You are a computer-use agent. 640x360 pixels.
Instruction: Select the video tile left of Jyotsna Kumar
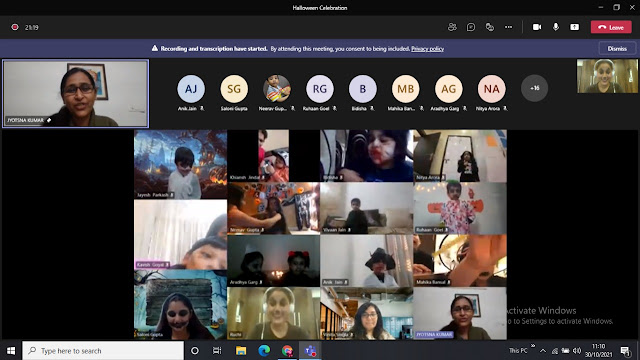[367, 313]
